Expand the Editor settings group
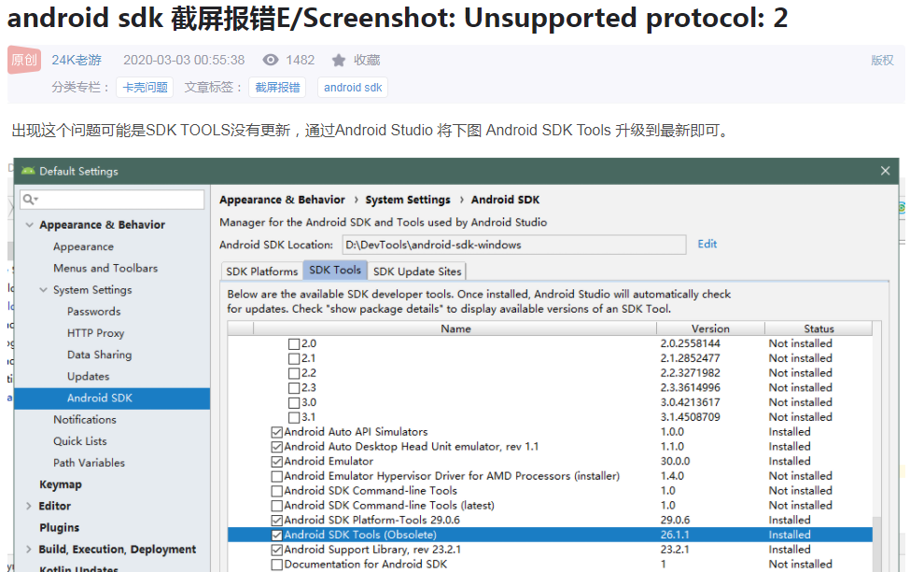 29,506
